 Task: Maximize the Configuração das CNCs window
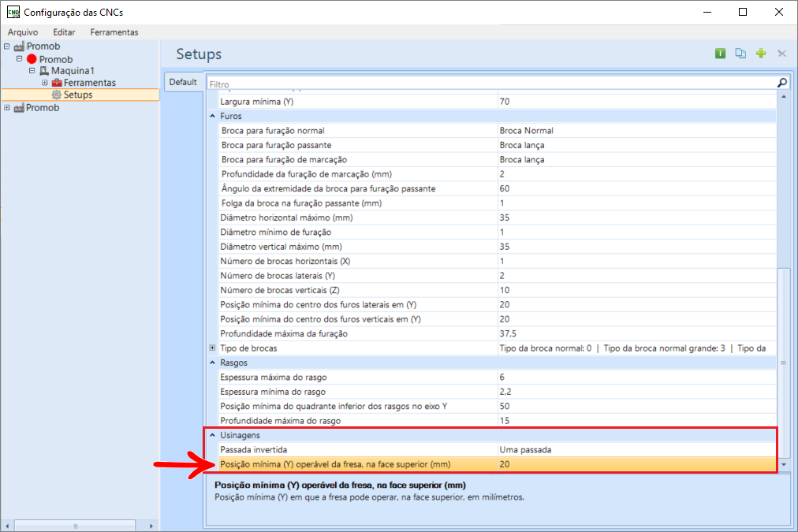tap(743, 12)
